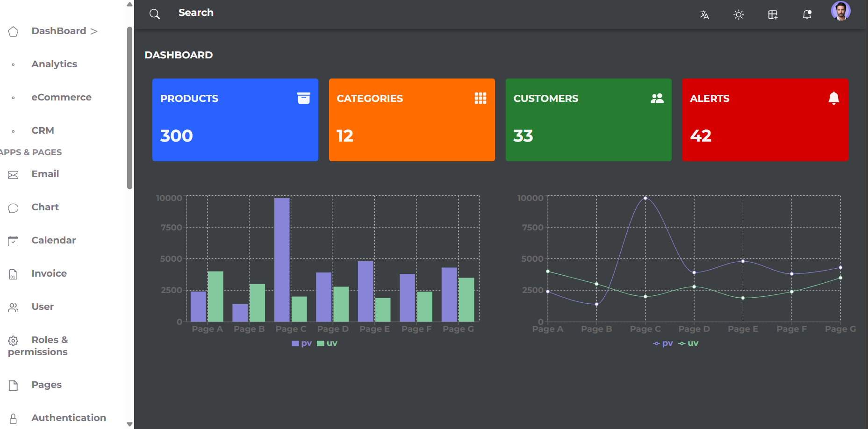
Task: Click the Categories card grid icon
Action: click(x=481, y=98)
